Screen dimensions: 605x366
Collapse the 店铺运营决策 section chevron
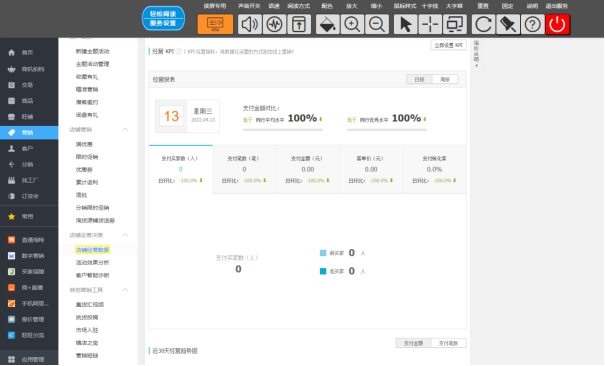(x=125, y=235)
